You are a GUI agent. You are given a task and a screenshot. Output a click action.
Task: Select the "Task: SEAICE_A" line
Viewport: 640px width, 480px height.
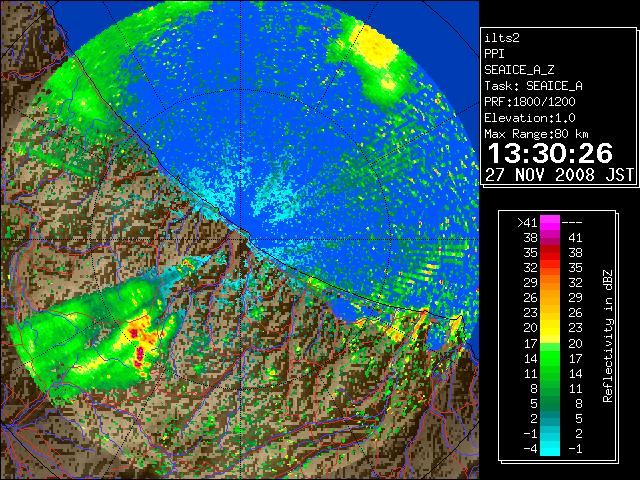(x=533, y=86)
